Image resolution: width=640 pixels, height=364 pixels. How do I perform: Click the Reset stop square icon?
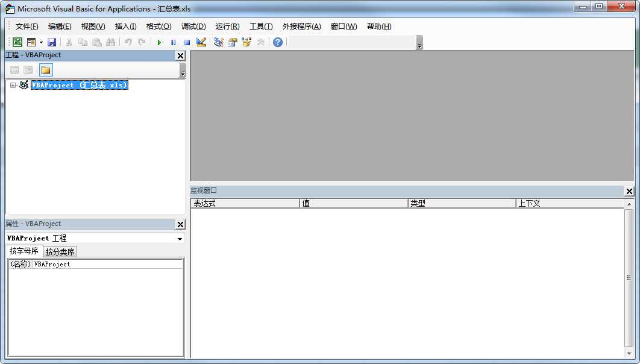(x=187, y=42)
